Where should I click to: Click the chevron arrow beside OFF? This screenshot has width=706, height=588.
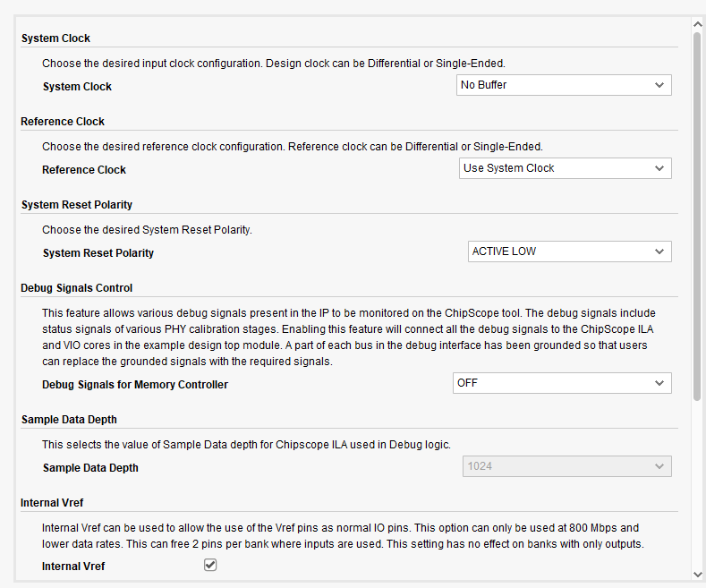coord(659,383)
